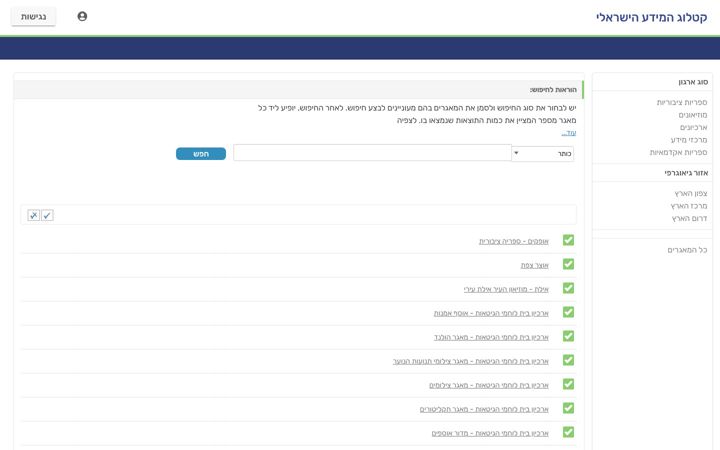Choose צפון הארץ geographic region
Image resolution: width=720 pixels, height=450 pixels.
(691, 193)
